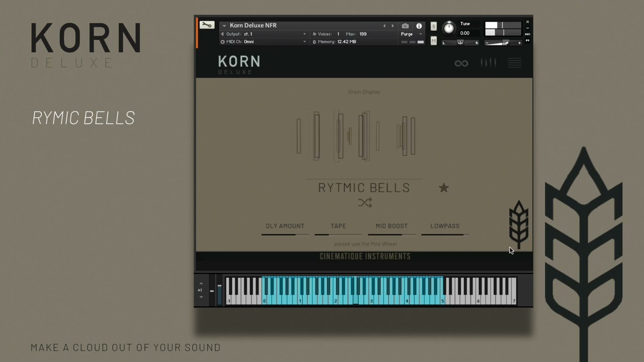Click the plus volume icon
The width and height of the screenshot is (644, 362).
click(x=519, y=43)
